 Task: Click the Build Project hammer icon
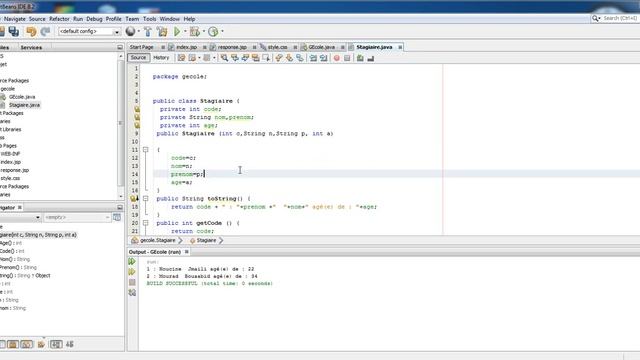point(148,31)
